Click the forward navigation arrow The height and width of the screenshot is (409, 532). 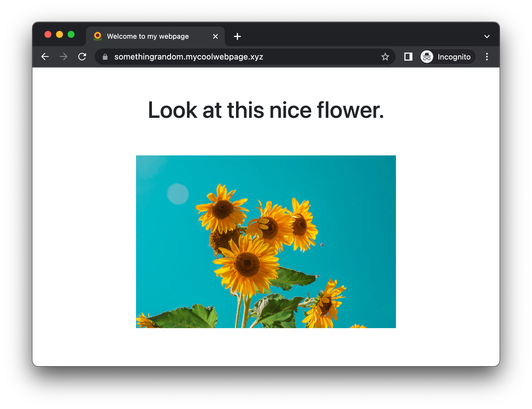(64, 57)
